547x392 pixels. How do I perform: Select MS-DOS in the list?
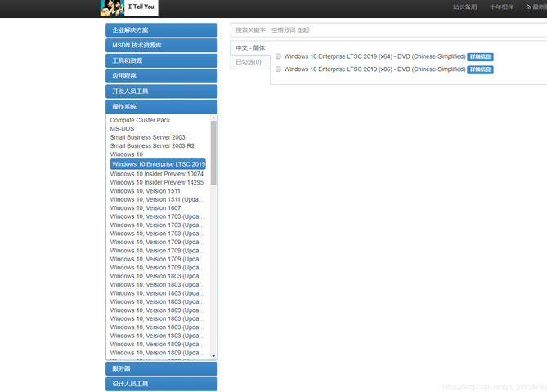[122, 129]
